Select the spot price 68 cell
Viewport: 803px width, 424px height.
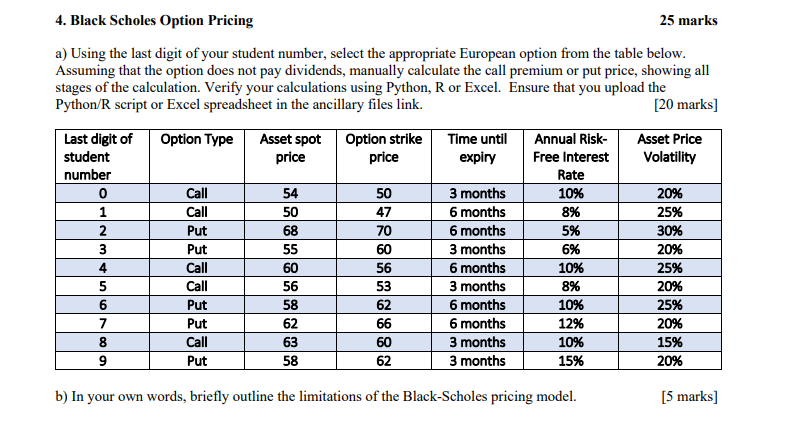(290, 231)
